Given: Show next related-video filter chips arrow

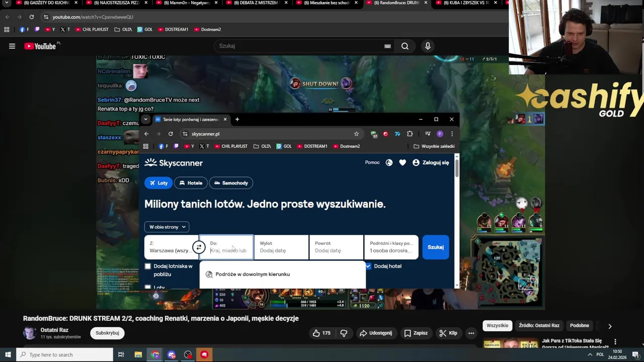Looking at the screenshot, I should tap(610, 326).
